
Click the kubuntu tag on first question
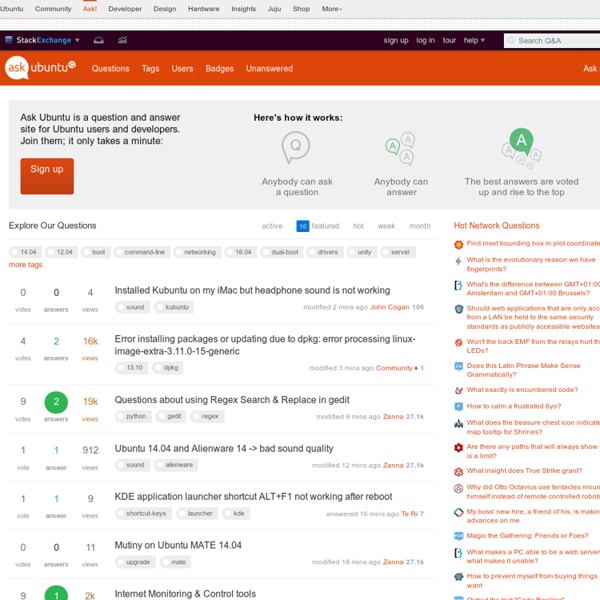click(174, 307)
